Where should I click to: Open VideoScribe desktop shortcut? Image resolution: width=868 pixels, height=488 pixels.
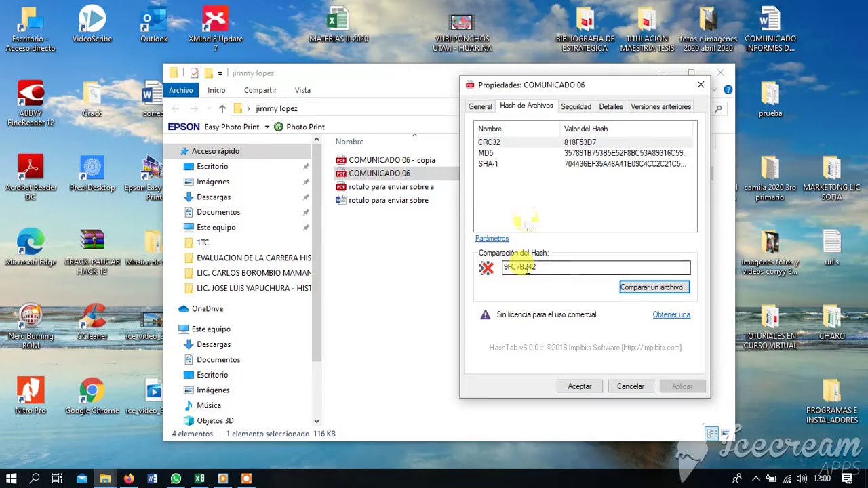point(92,24)
